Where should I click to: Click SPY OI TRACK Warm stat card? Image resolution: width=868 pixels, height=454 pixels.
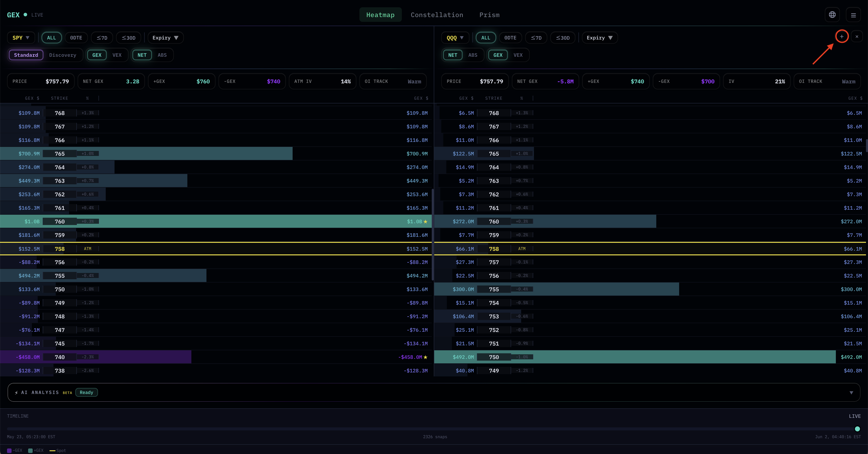pyautogui.click(x=393, y=81)
